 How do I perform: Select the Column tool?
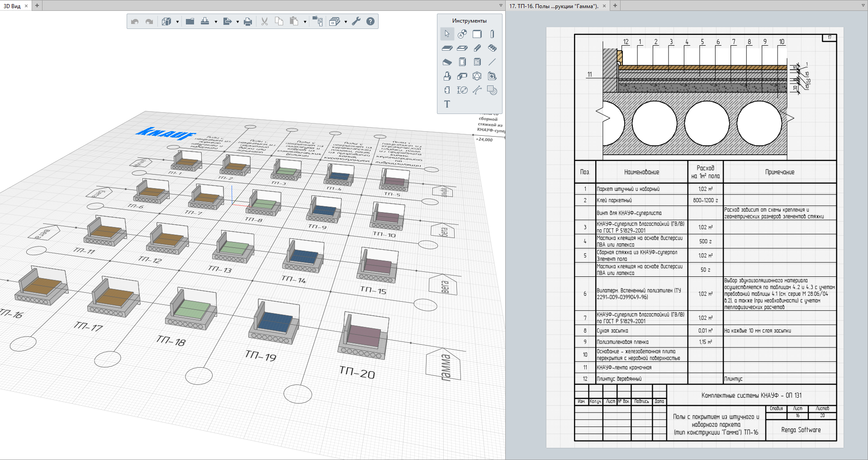tap(492, 34)
